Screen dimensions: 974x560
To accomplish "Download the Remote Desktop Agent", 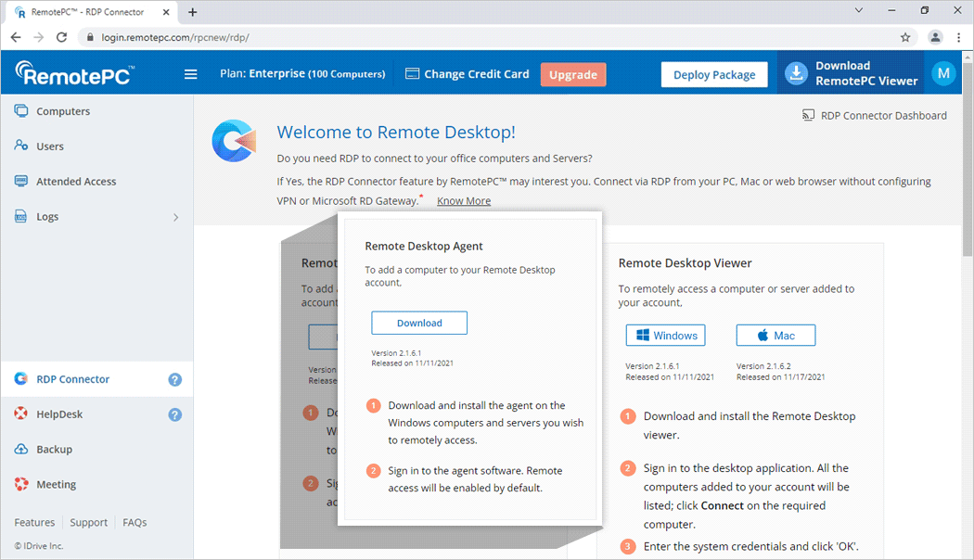I will pos(419,324).
